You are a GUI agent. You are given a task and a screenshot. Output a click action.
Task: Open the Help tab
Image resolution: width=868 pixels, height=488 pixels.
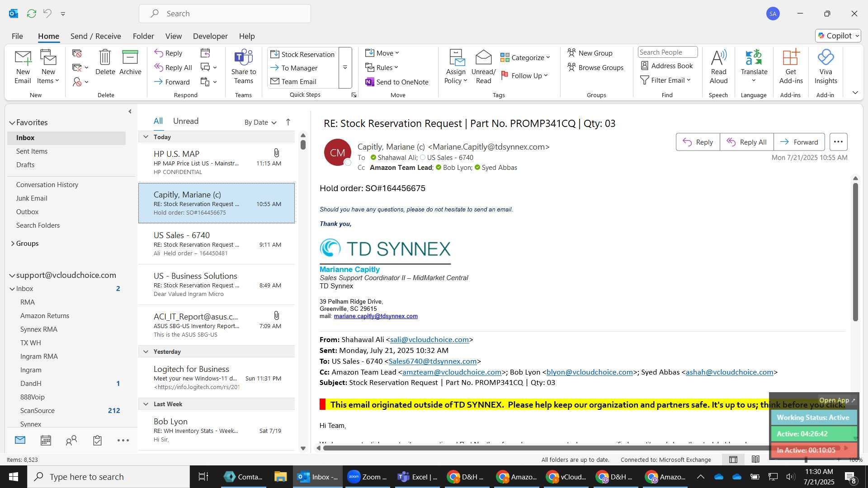(x=247, y=36)
